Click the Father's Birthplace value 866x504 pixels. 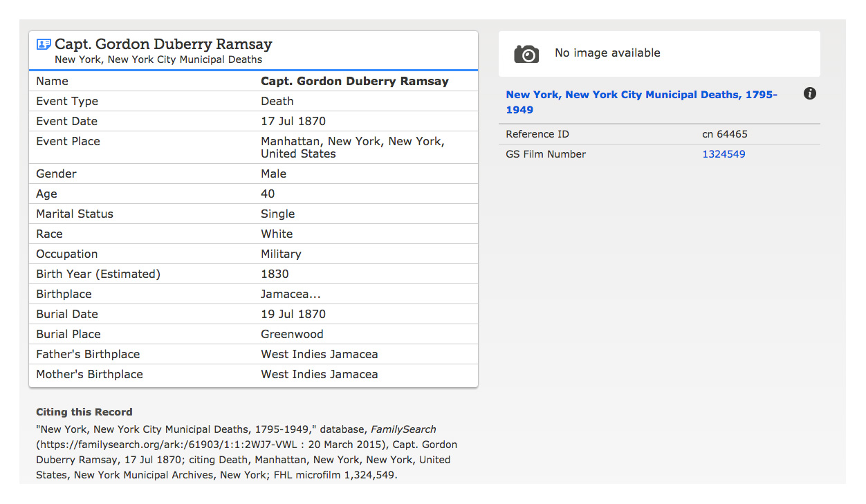(319, 354)
